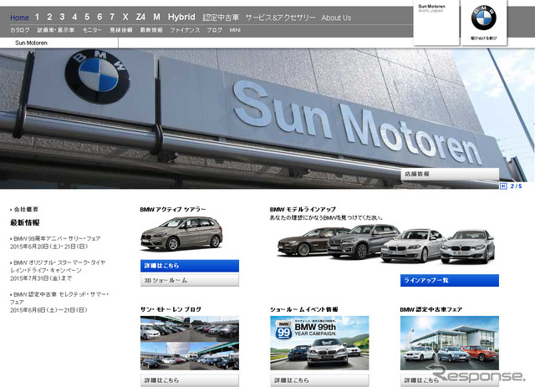Go to 最新情報 sub navigation link
This screenshot has height=392, width=535.
click(151, 30)
